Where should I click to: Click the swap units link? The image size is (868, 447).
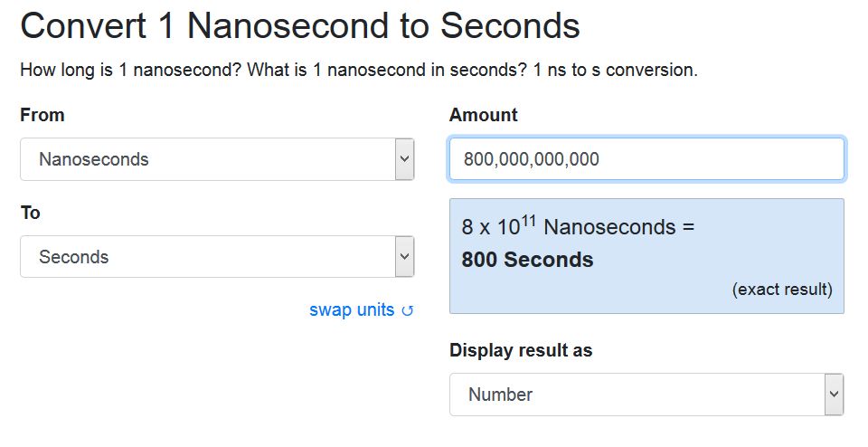[361, 309]
